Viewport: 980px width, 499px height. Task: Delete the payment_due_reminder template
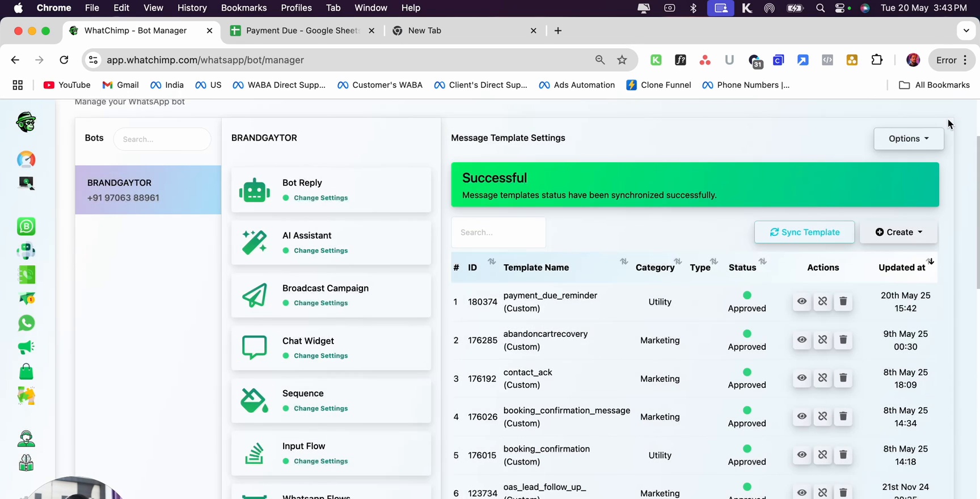click(x=843, y=302)
